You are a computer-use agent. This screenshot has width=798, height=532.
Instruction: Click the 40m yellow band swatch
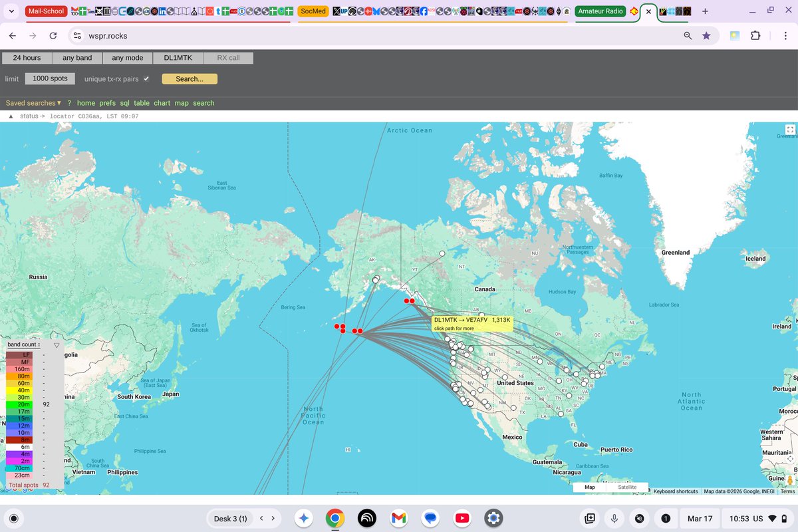click(x=19, y=390)
